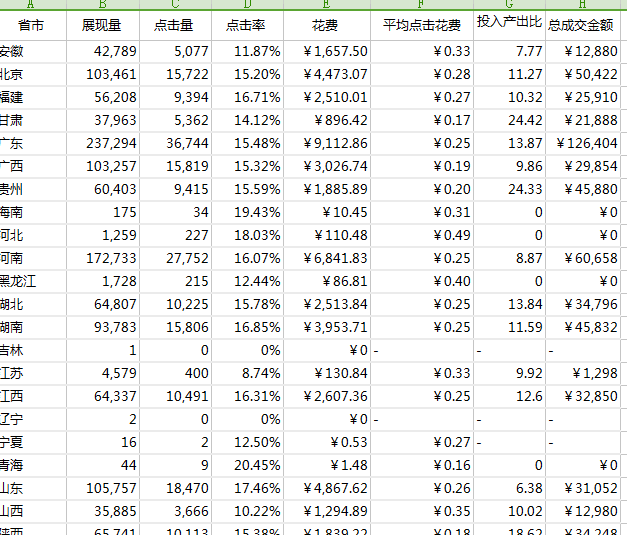627x535 pixels.
Task: Select ROI cell 12.6
Action: [509, 397]
